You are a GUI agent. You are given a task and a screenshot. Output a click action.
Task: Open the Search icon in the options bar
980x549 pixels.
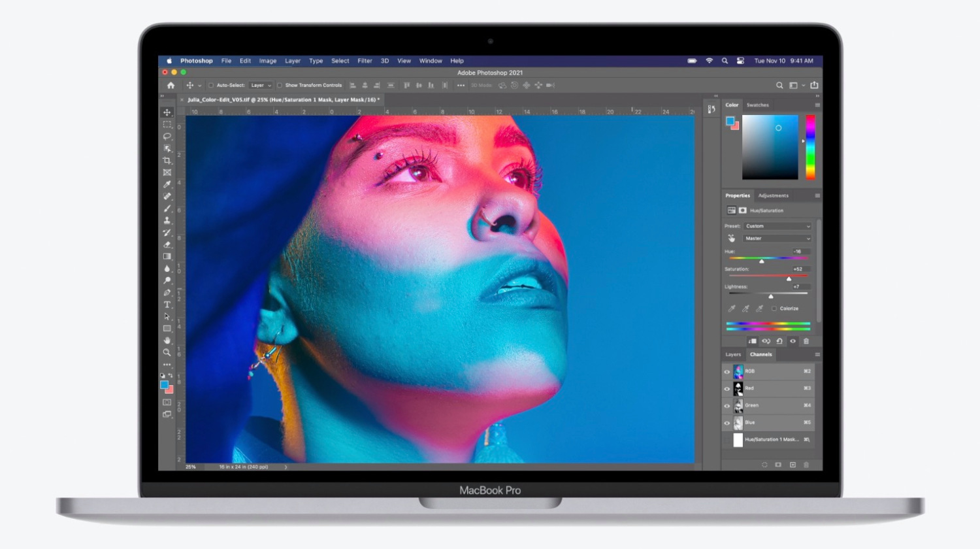coord(779,86)
